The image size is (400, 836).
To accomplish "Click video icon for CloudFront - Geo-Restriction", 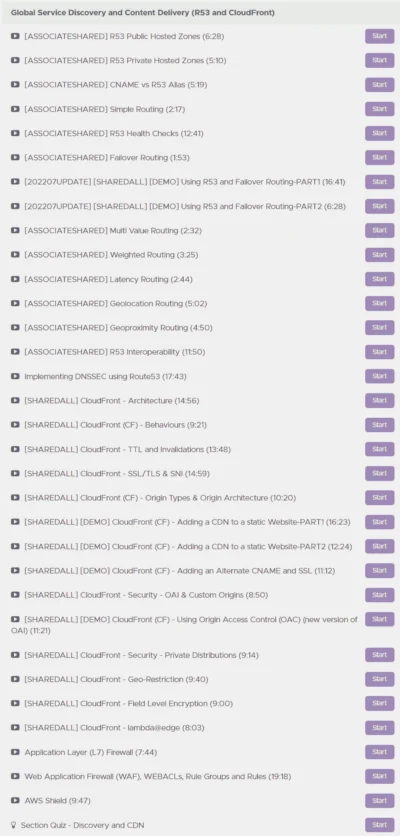I will (15, 679).
